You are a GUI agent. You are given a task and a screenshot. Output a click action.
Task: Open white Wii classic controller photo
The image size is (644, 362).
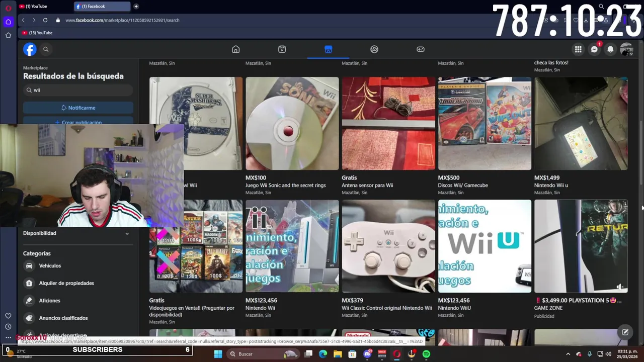(x=388, y=246)
